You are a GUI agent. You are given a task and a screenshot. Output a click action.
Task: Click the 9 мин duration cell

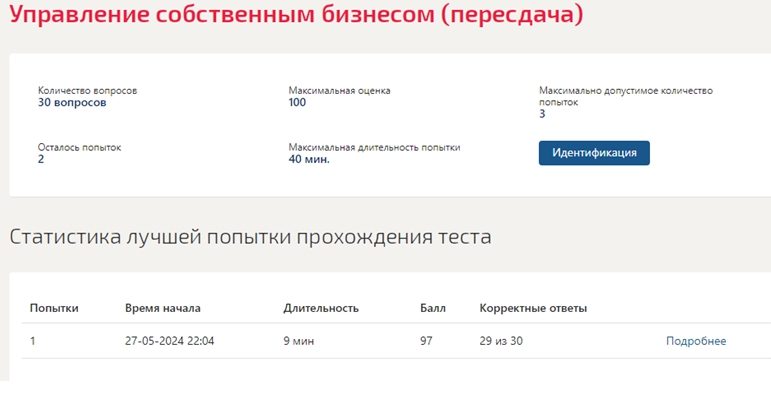coord(298,341)
